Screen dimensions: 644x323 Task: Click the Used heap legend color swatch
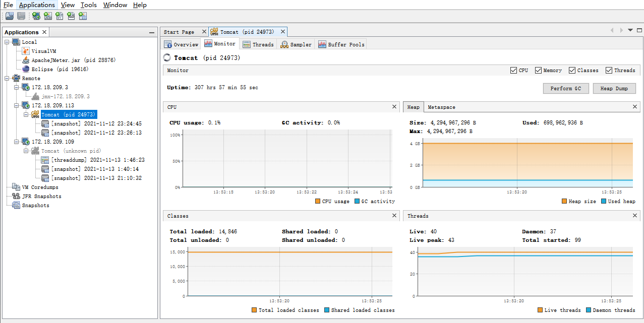[x=604, y=202]
